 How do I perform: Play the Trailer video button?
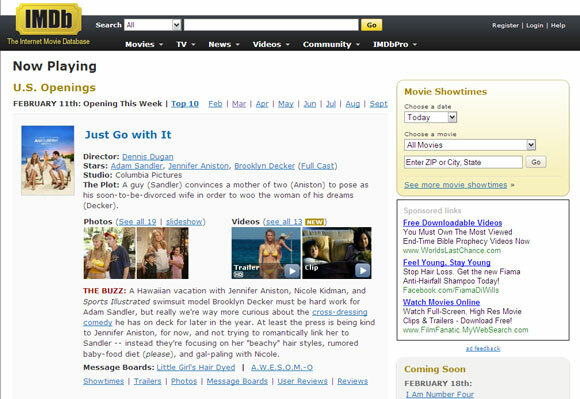292,271
